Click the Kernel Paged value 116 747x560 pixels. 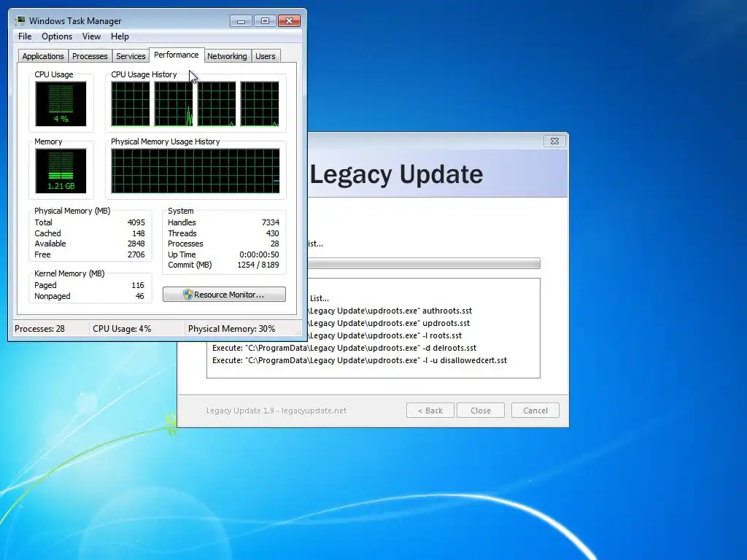pyautogui.click(x=138, y=285)
